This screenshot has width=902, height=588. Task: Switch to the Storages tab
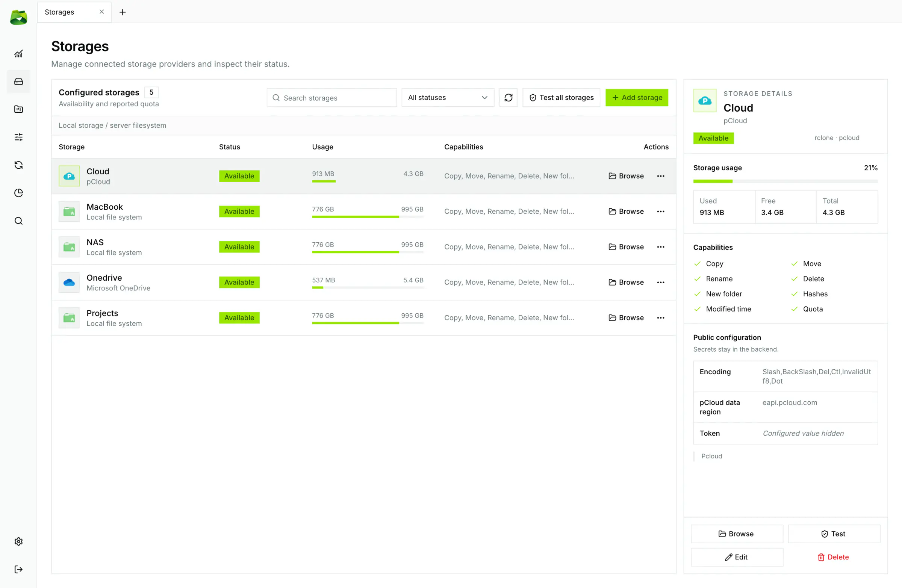coord(59,12)
